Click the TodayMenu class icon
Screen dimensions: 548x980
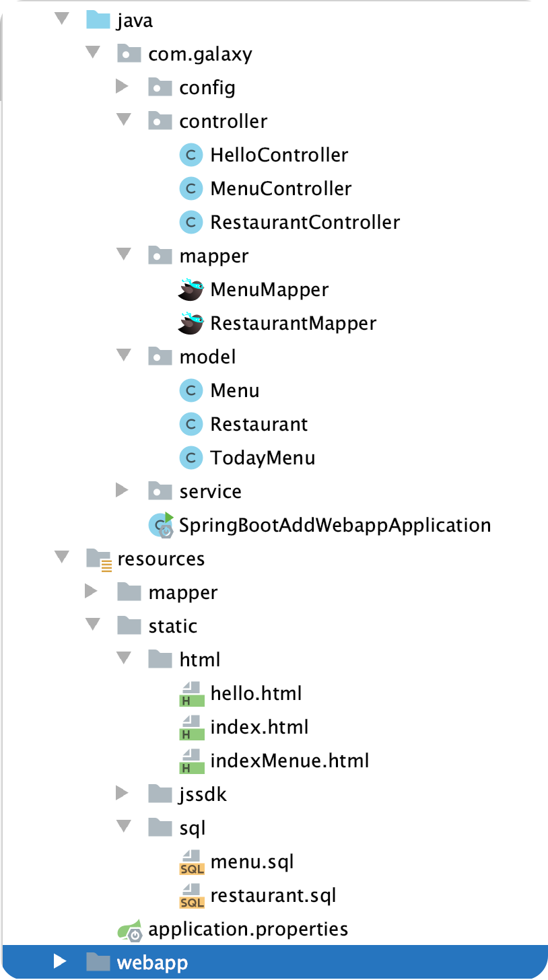(191, 457)
